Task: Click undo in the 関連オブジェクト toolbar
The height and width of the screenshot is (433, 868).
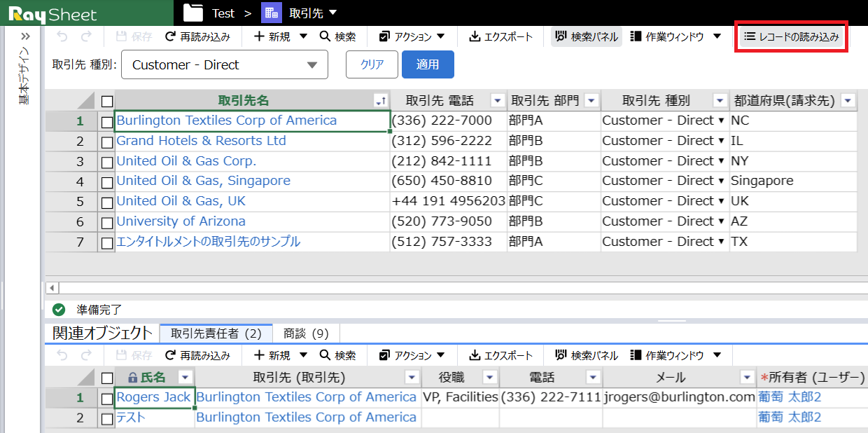Action: (x=62, y=355)
